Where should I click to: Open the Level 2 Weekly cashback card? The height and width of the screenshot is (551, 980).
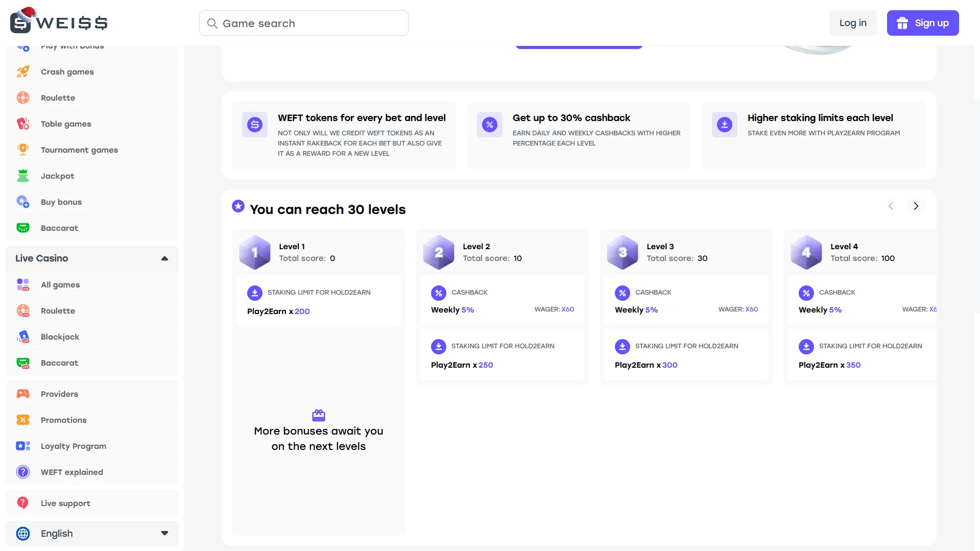coord(502,300)
